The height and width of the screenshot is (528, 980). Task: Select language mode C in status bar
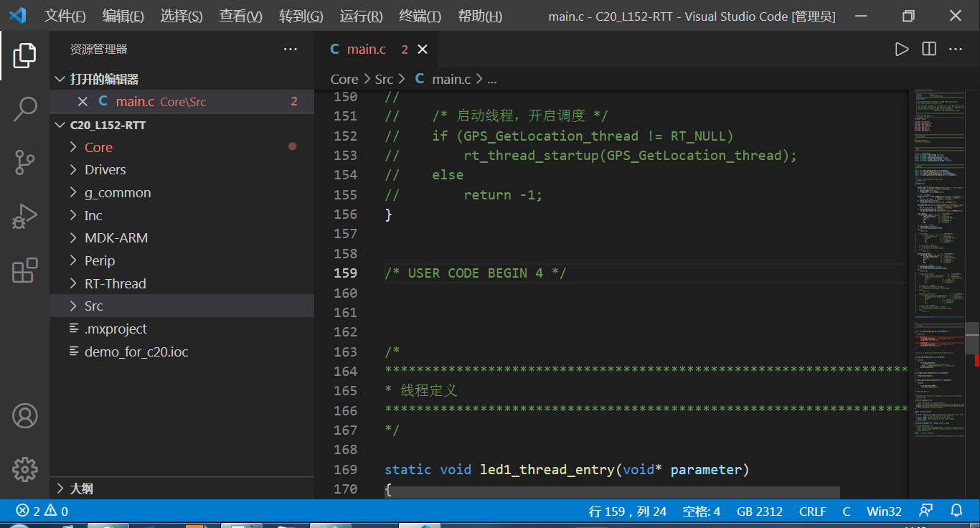tap(847, 511)
